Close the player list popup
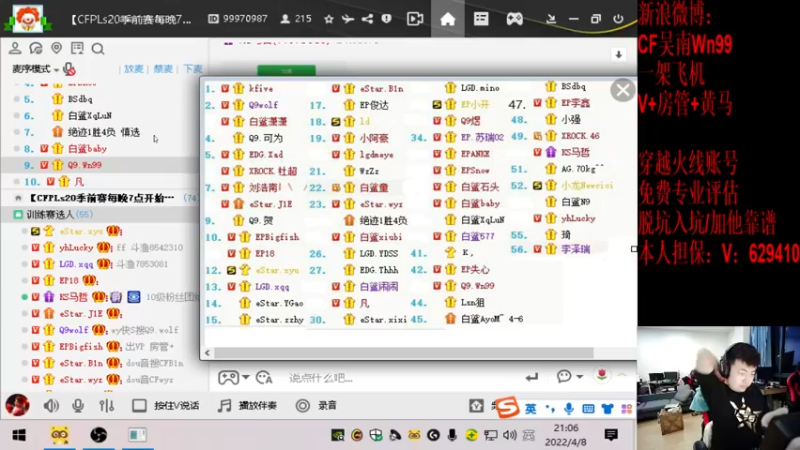800x450 pixels. [x=623, y=90]
